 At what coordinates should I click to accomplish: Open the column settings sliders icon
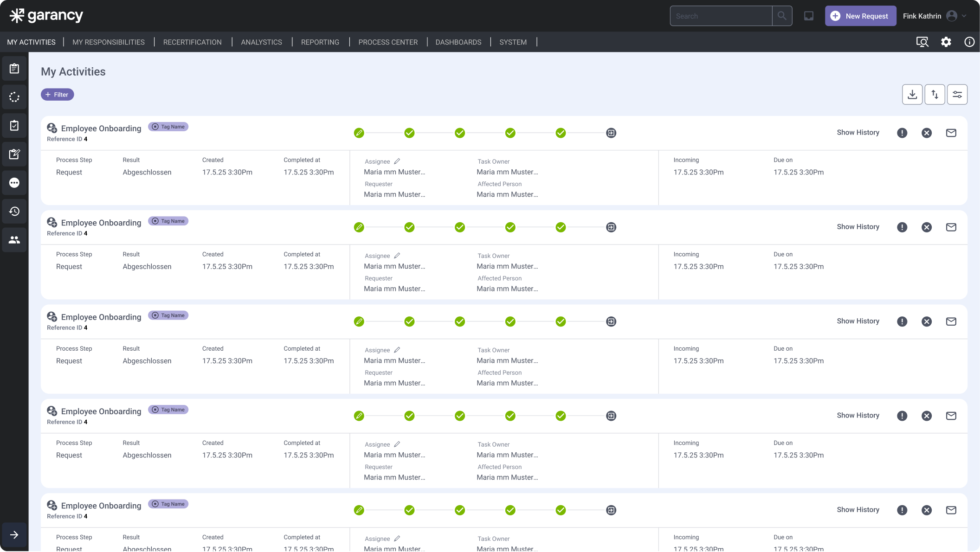point(957,95)
